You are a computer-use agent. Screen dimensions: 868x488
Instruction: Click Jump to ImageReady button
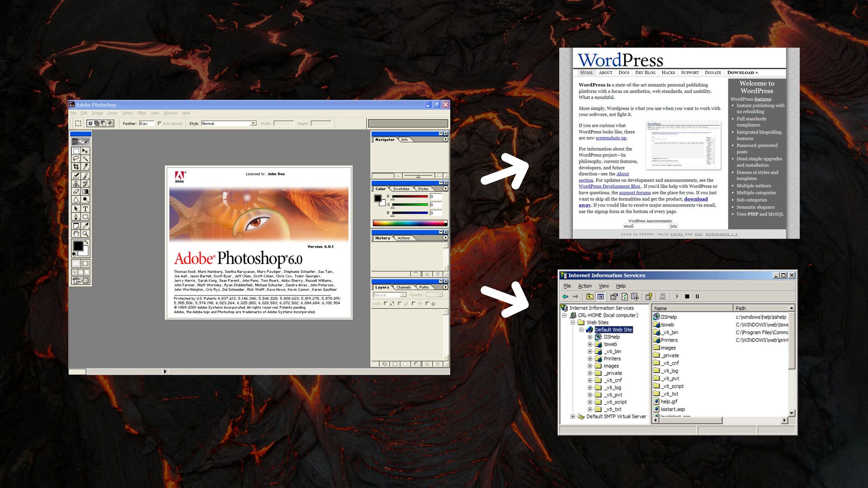pos(81,281)
